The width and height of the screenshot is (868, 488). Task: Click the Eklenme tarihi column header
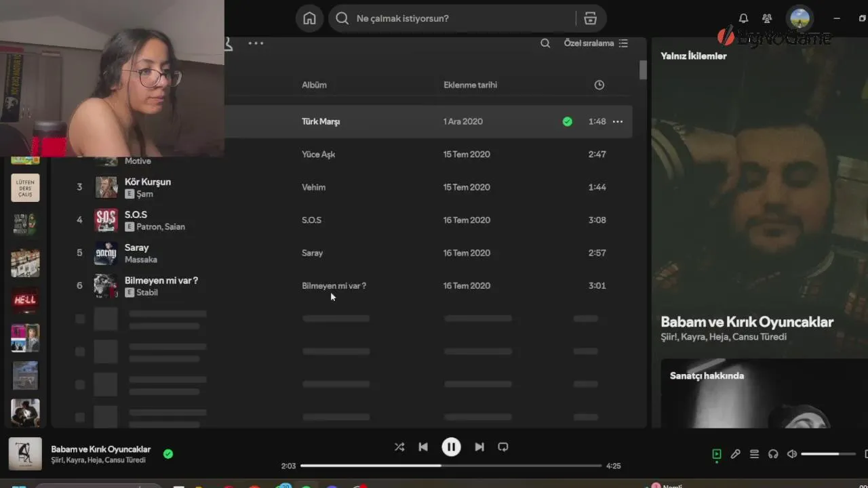(x=470, y=85)
